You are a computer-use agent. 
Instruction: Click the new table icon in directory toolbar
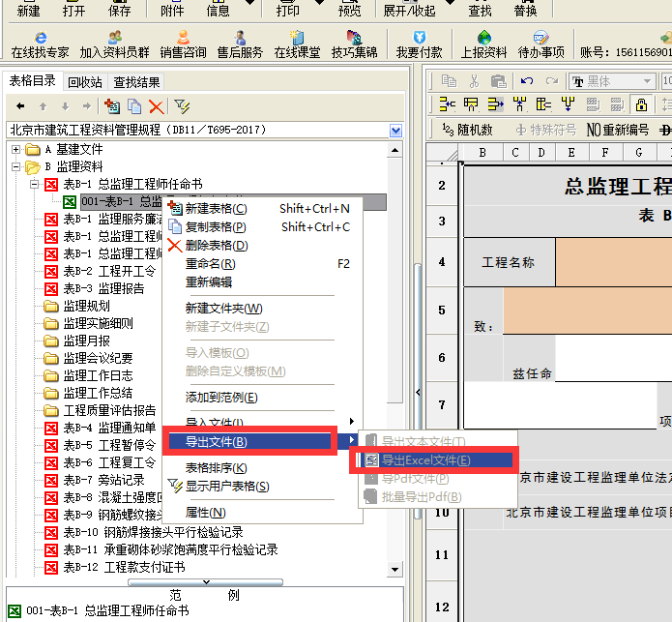112,106
